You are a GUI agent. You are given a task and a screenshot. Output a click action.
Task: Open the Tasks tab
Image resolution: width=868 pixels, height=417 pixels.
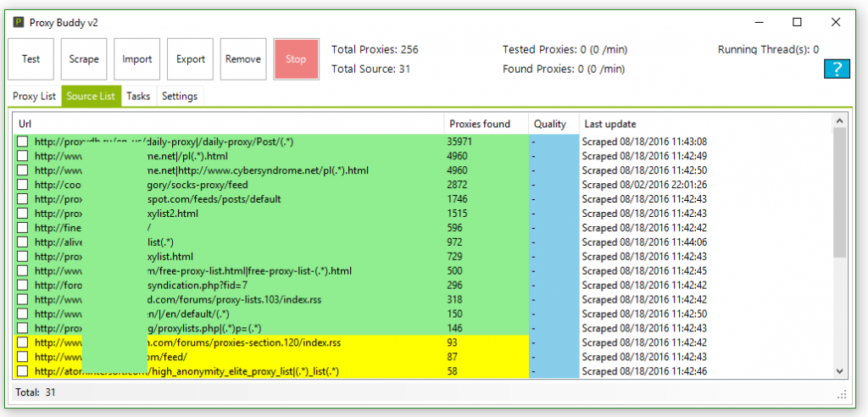[x=138, y=97]
